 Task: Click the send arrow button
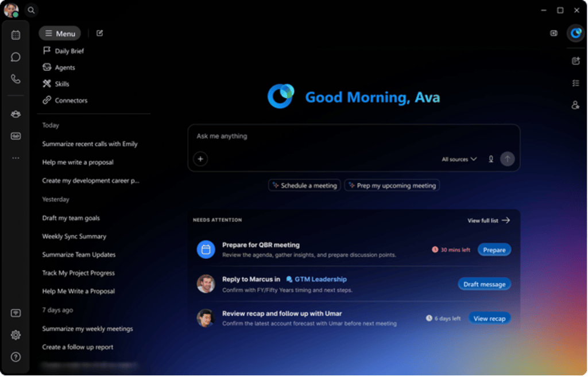coord(508,160)
